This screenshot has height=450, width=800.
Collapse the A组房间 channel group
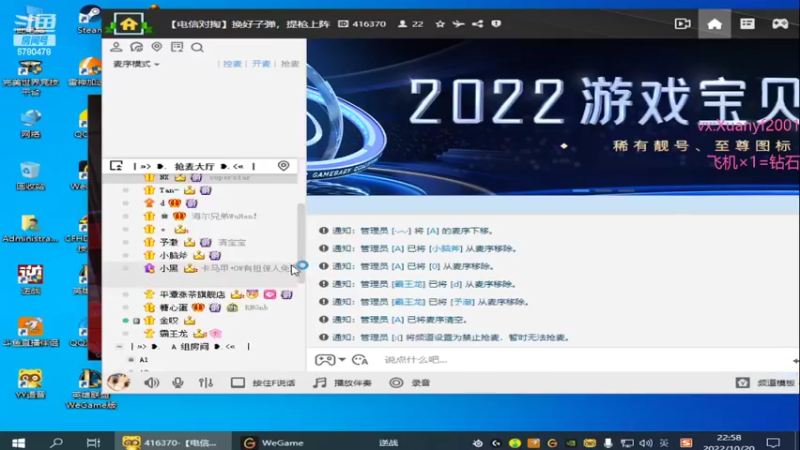coord(119,346)
